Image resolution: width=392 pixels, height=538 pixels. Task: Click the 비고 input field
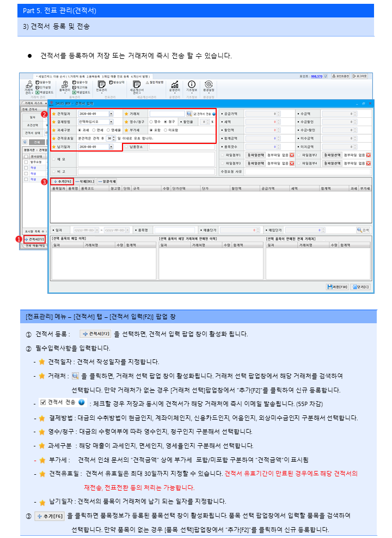coord(146,171)
